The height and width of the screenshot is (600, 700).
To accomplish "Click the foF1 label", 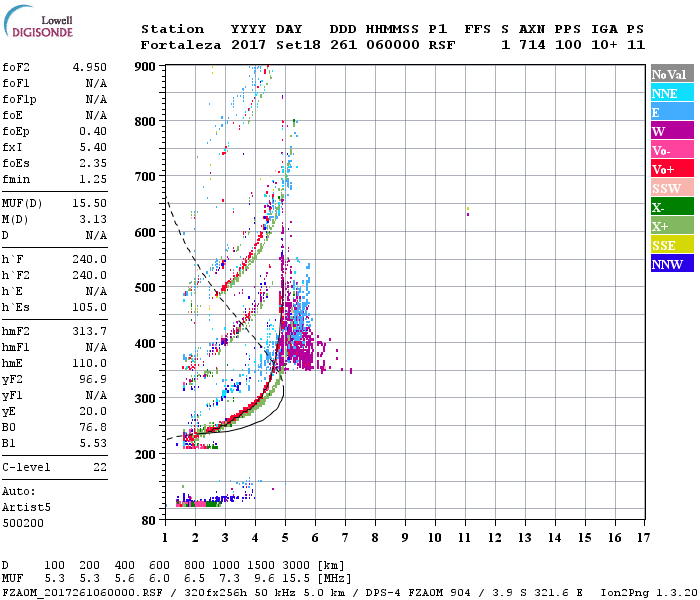I will click(16, 83).
